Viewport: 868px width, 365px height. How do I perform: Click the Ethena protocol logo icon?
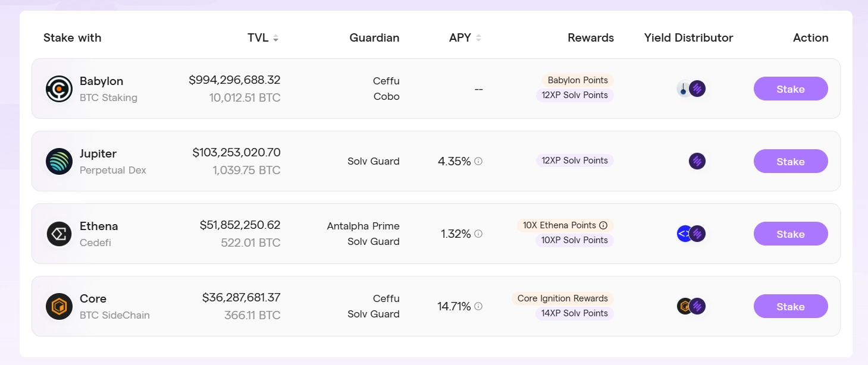(x=59, y=234)
